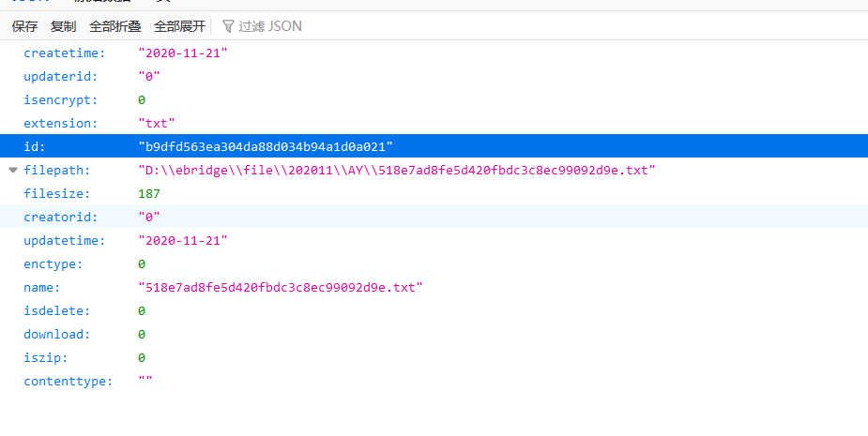The width and height of the screenshot is (868, 436).
Task: Click the 复制 (Copy) button
Action: pos(64,26)
